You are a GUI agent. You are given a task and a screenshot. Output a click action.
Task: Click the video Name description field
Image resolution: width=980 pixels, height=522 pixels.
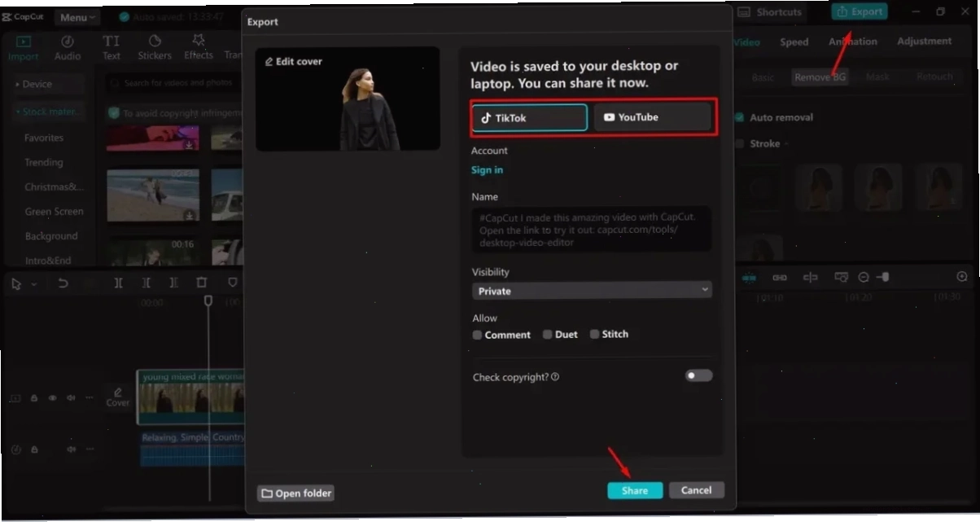pyautogui.click(x=592, y=230)
